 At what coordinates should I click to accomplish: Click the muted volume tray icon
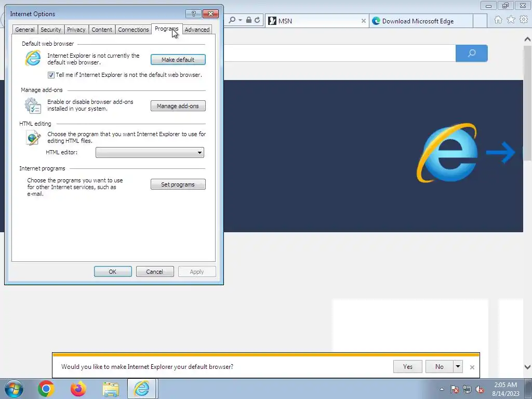click(x=480, y=390)
